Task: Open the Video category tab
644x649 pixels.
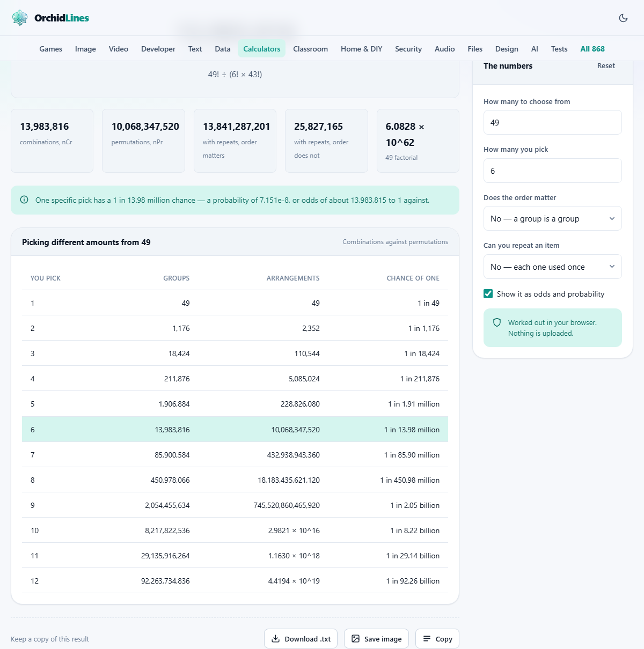Action: click(x=119, y=49)
